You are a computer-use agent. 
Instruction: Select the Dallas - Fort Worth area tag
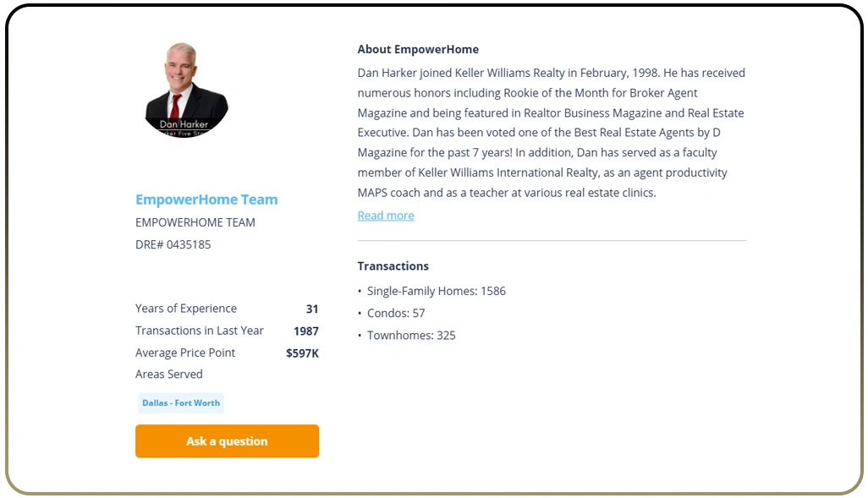coord(181,403)
